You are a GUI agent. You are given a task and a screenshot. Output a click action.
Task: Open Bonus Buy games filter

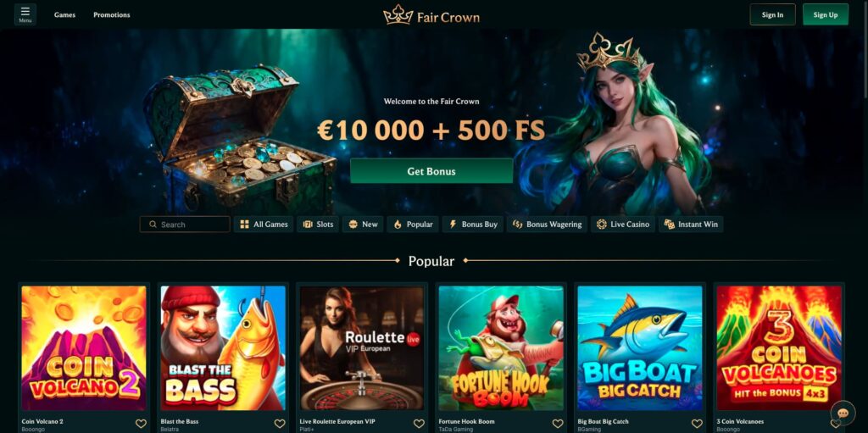[473, 225]
